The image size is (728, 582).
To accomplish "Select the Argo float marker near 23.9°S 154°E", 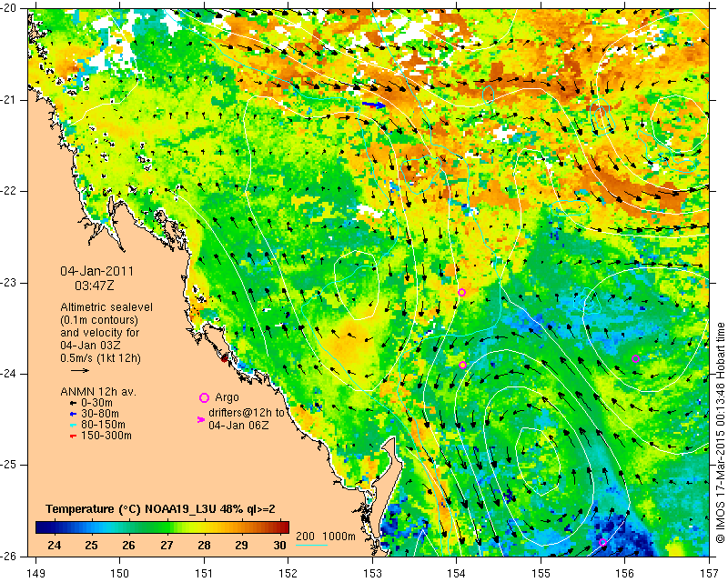I will [x=462, y=366].
